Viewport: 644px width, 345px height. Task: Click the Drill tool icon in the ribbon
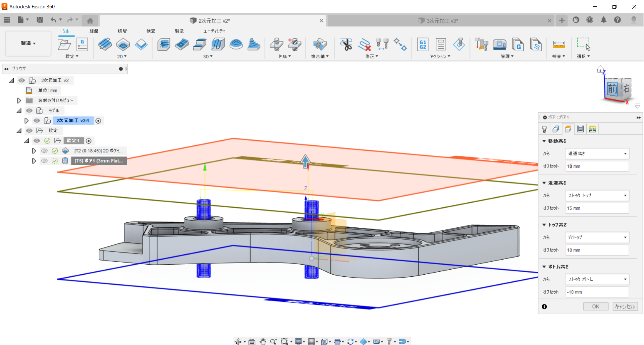pos(277,44)
